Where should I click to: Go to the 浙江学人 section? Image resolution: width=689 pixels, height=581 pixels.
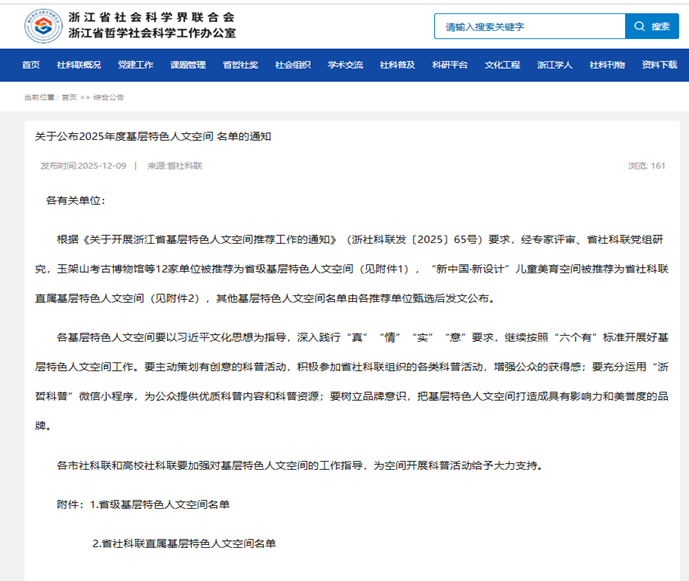pos(555,65)
